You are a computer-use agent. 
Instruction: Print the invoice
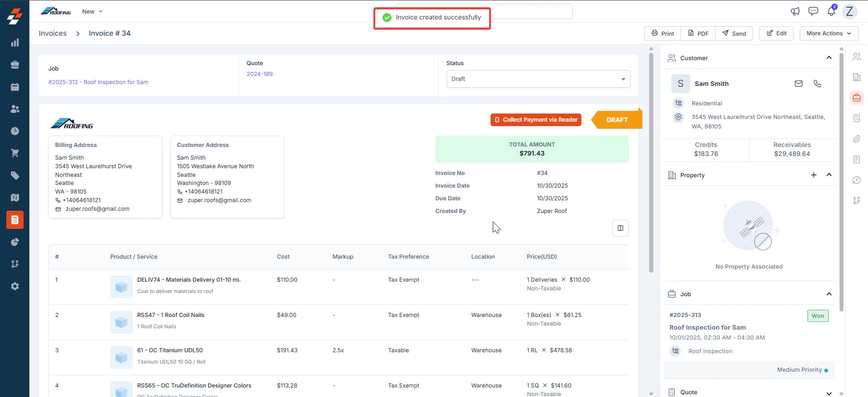(x=663, y=33)
